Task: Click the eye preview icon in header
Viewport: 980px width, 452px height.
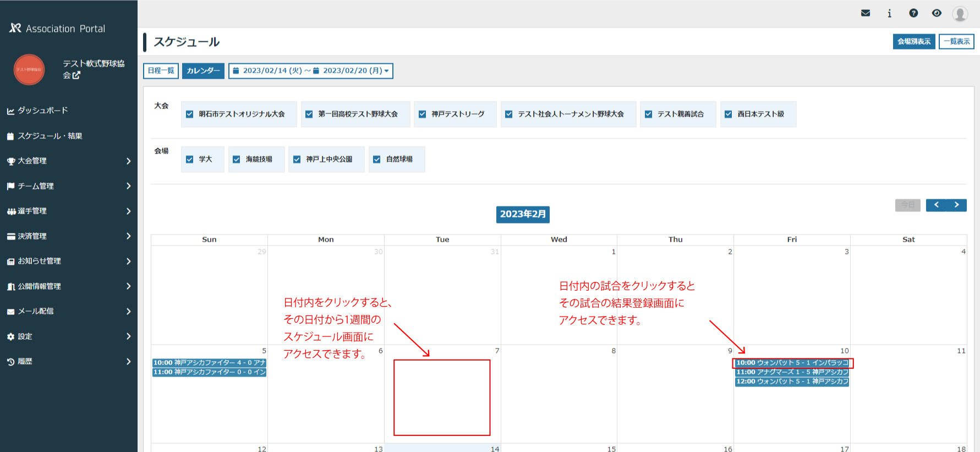Action: (x=937, y=13)
